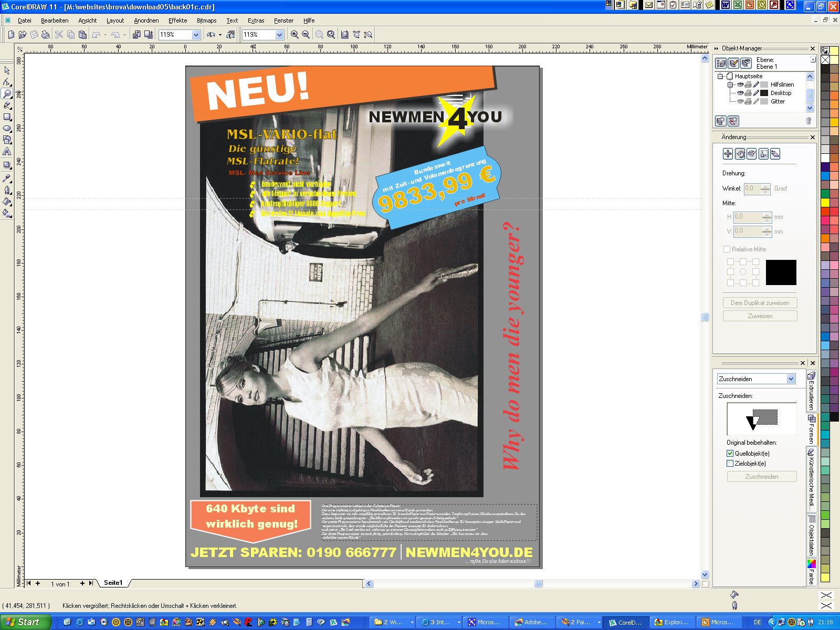Select the Rectangle tool
Viewport: 840px width, 630px height.
click(7, 117)
